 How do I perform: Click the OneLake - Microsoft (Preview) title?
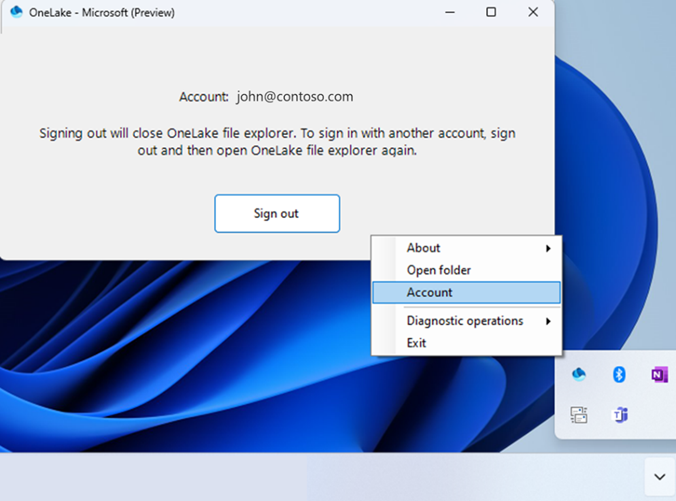(x=102, y=13)
